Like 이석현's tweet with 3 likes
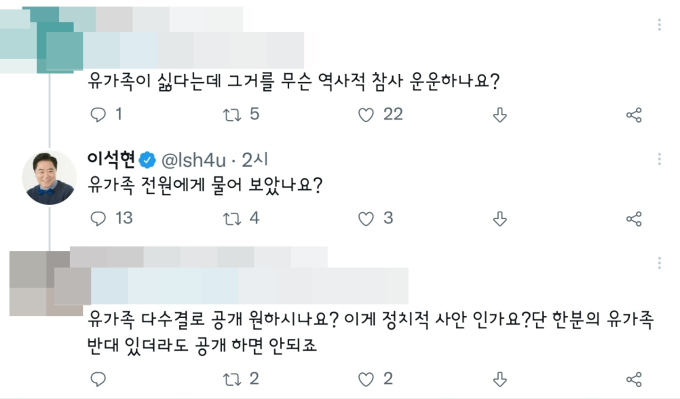This screenshot has height=399, width=680. pyautogui.click(x=366, y=219)
